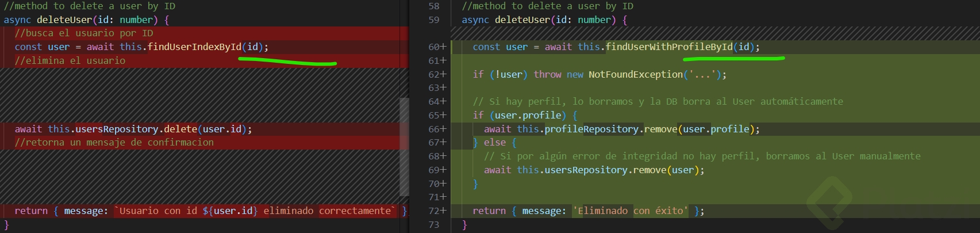Click usersRepository.delete in the left pane

136,129
